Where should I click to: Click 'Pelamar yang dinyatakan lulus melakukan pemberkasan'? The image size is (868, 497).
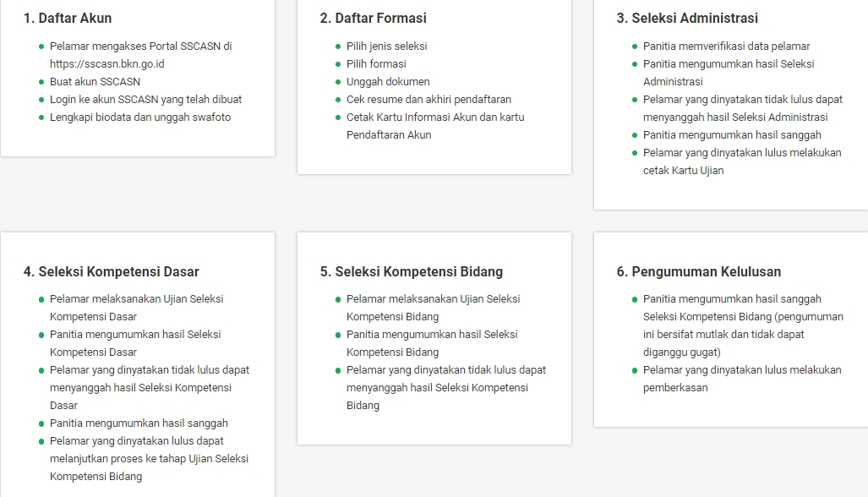click(x=742, y=380)
